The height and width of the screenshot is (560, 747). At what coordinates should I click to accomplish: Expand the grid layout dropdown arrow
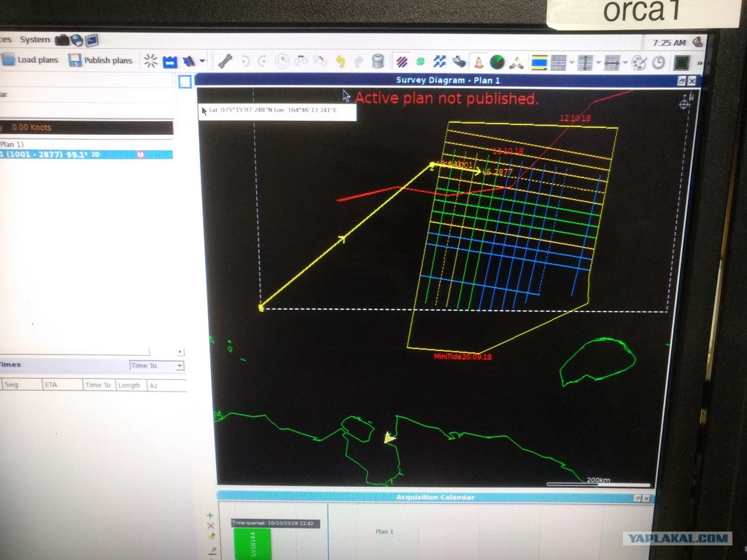[x=571, y=63]
